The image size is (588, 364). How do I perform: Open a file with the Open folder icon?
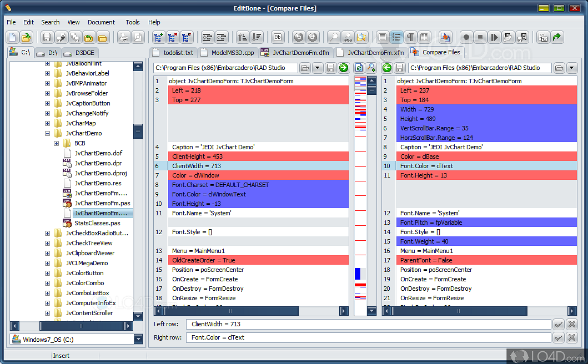click(x=25, y=37)
